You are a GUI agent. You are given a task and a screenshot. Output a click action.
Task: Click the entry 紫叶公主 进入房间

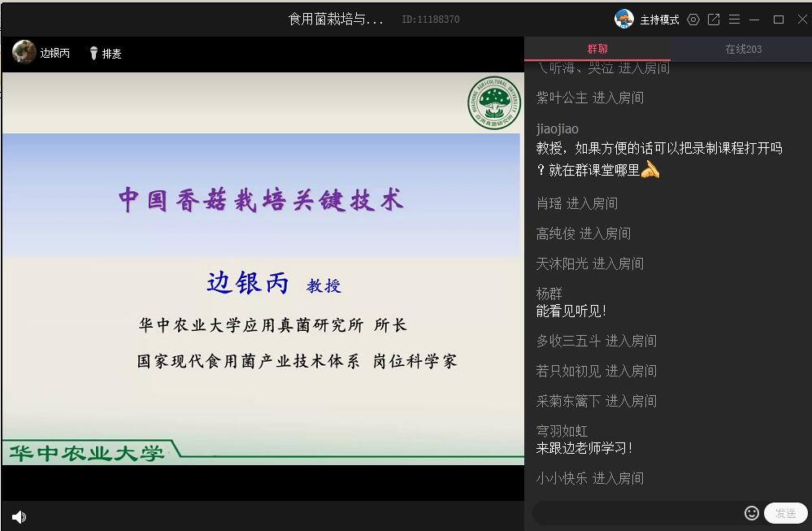(590, 98)
